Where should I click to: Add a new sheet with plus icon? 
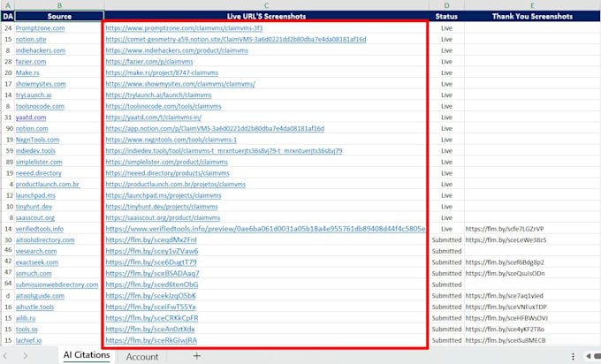(196, 356)
